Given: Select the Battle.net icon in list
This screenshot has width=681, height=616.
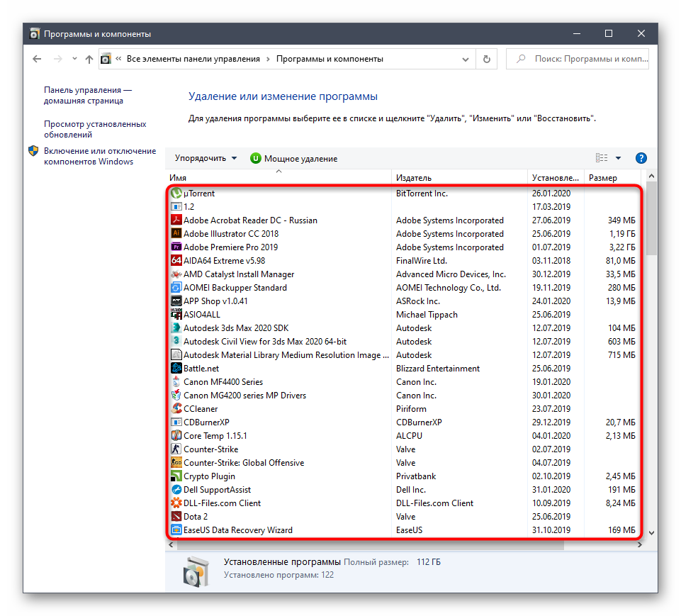Looking at the screenshot, I should [177, 369].
